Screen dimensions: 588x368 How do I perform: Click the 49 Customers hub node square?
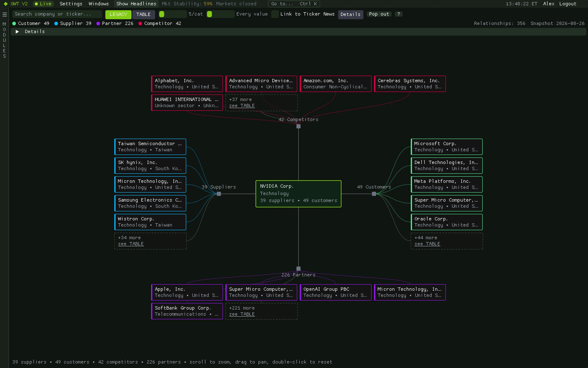tap(374, 194)
